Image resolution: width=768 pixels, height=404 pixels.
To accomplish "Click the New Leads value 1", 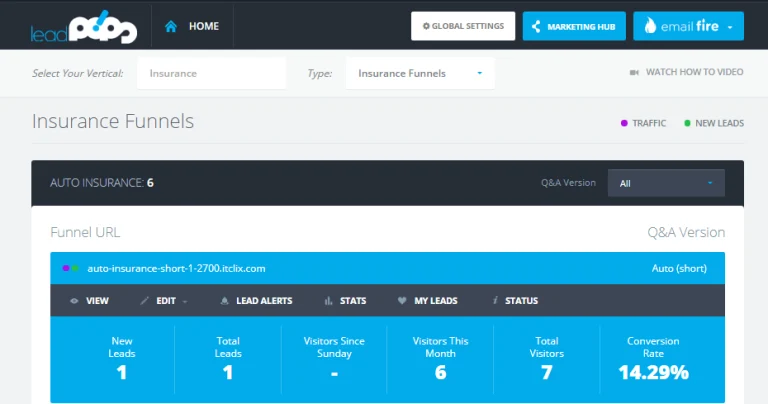I will coord(121,373).
